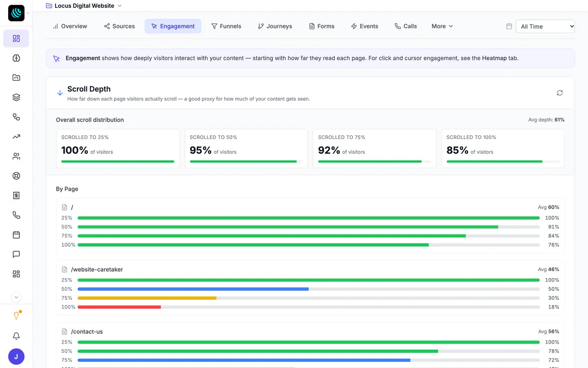Open the chevron next to app logo
Image resolution: width=588 pixels, height=368 pixels.
pos(28,13)
